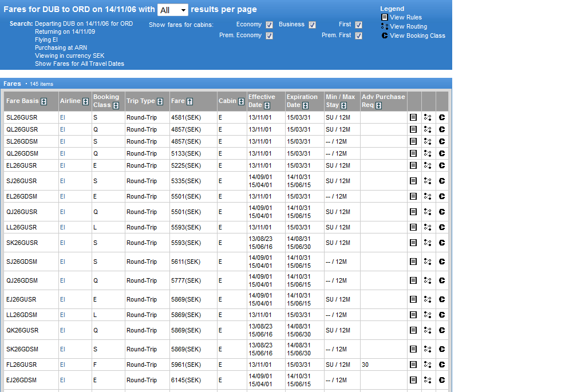
Task: Uncheck the Economy cabin checkbox
Action: (x=269, y=25)
